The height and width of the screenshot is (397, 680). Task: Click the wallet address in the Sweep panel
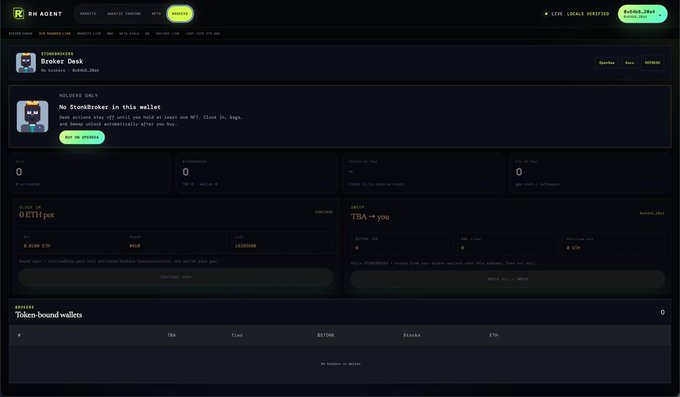(x=652, y=213)
